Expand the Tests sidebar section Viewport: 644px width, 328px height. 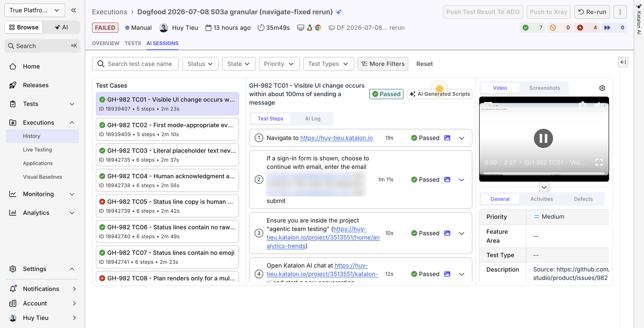pos(72,104)
